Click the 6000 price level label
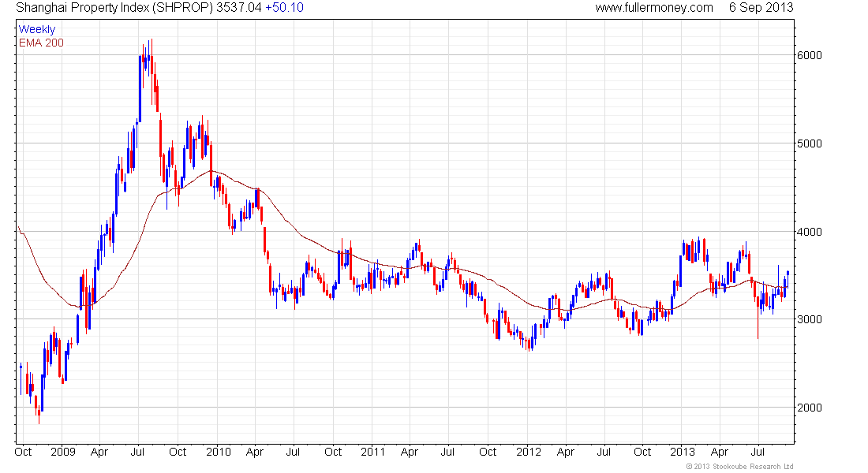Viewport: 868px width, 473px height. click(x=810, y=55)
